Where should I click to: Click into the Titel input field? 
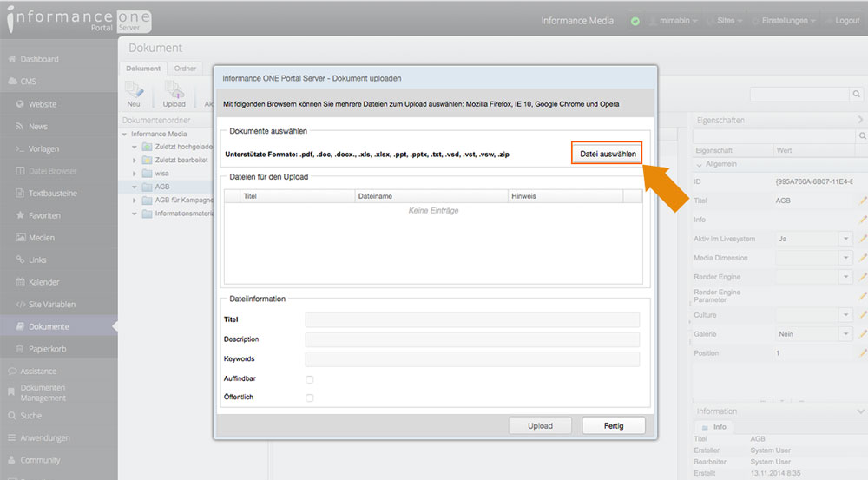coord(472,319)
